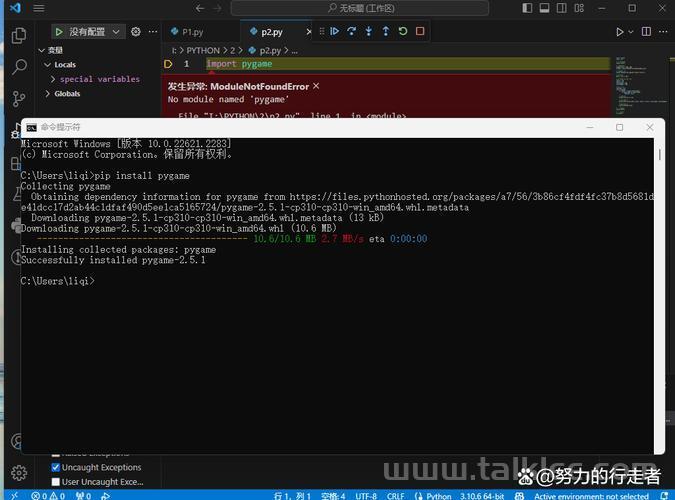Screen dimensions: 675x500
Task: Run the Python file from editor title
Action: pos(619,32)
